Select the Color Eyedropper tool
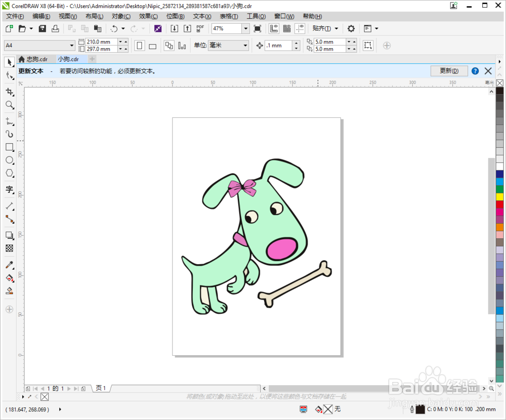Image resolution: width=506 pixels, height=420 pixels. point(9,265)
